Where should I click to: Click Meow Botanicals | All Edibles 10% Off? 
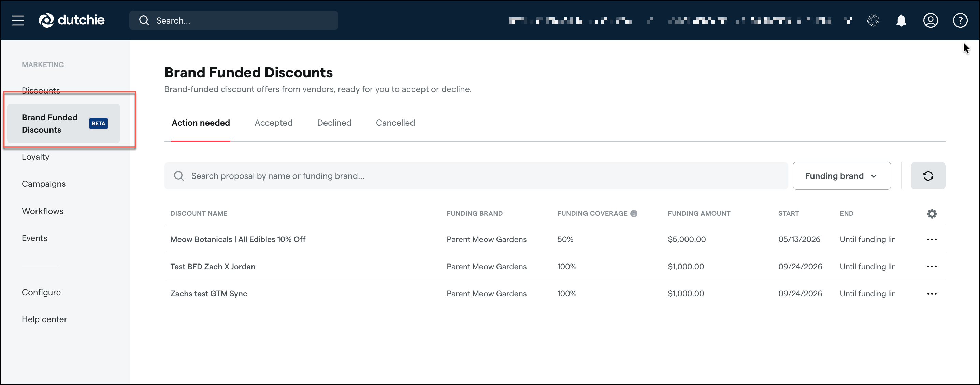pyautogui.click(x=238, y=240)
